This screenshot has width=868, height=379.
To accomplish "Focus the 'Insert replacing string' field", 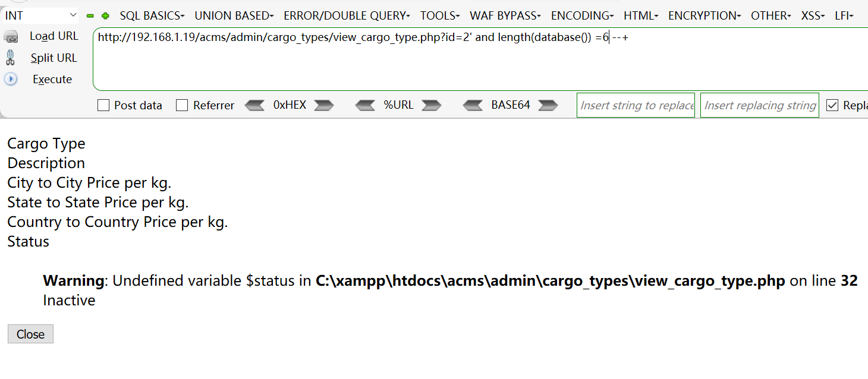I will coord(759,105).
